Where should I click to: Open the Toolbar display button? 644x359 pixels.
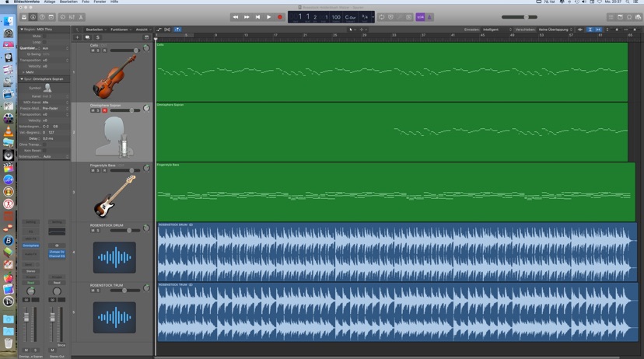point(51,17)
